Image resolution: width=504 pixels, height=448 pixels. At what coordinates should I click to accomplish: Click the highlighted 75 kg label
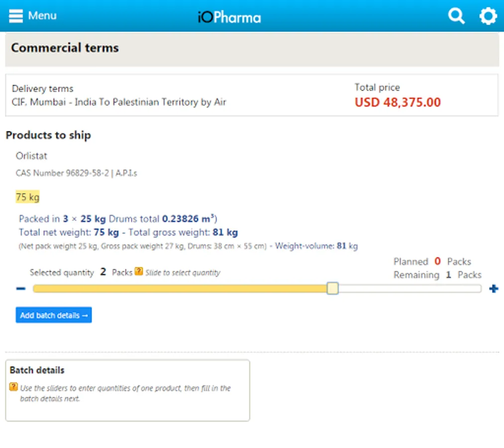click(x=27, y=197)
